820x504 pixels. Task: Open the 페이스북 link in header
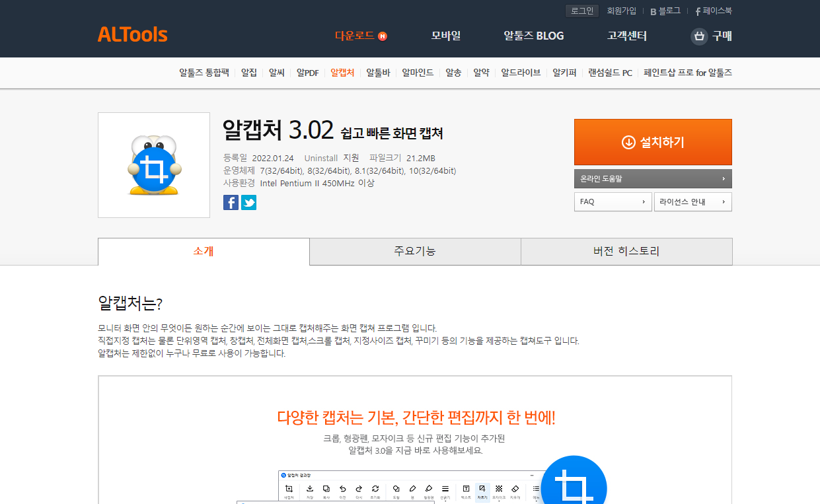tap(714, 11)
